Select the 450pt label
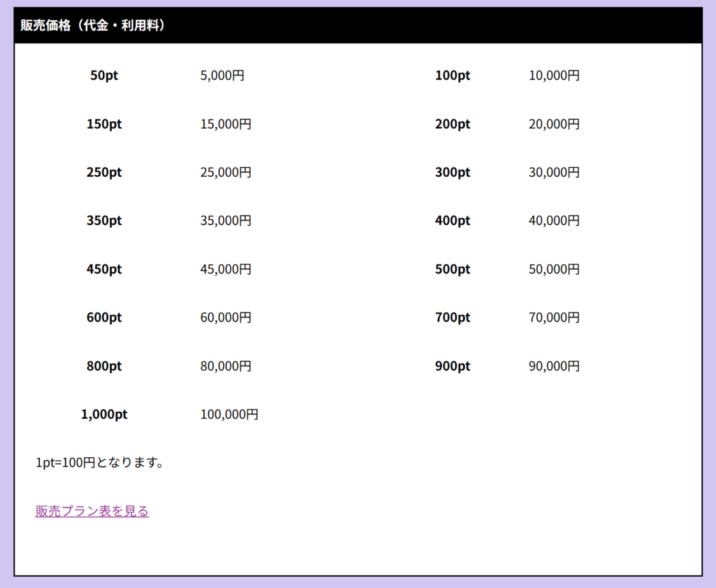This screenshot has width=716, height=588. pyautogui.click(x=104, y=269)
